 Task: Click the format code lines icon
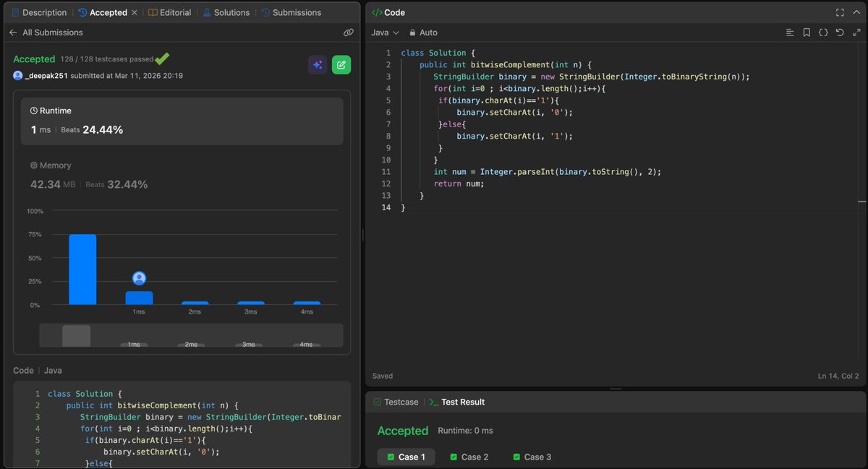790,33
